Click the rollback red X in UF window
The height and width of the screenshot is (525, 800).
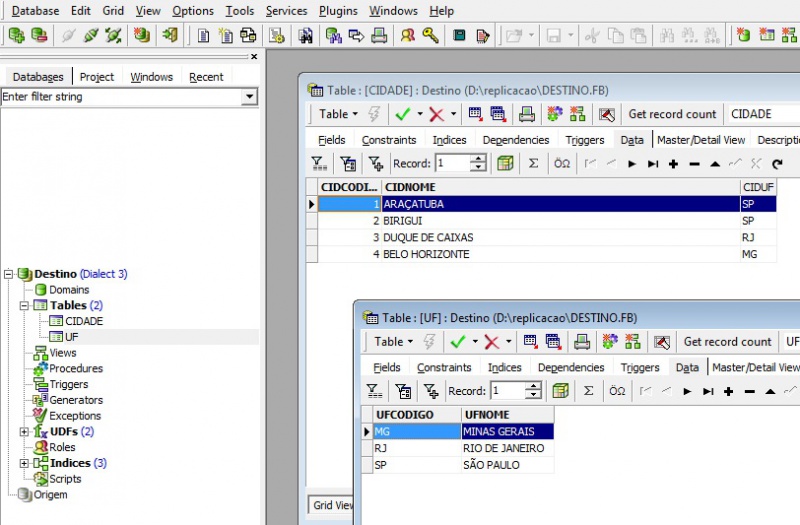(x=491, y=342)
